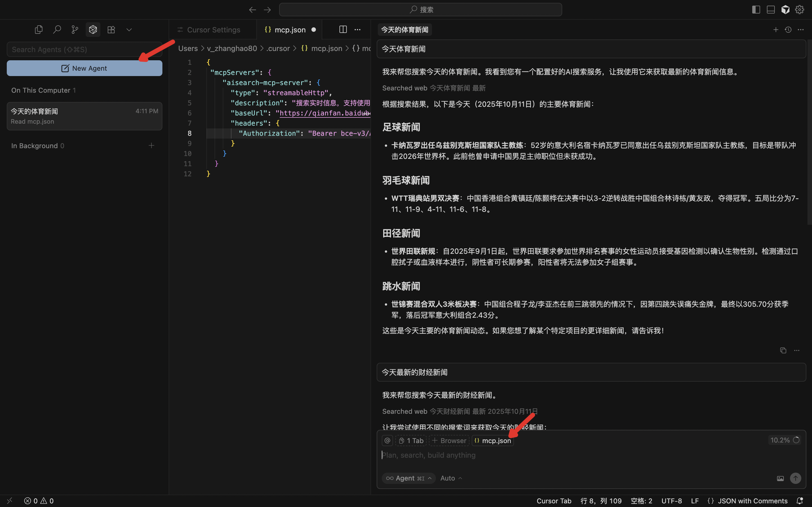
Task: Click the split editor icon
Action: point(343,30)
